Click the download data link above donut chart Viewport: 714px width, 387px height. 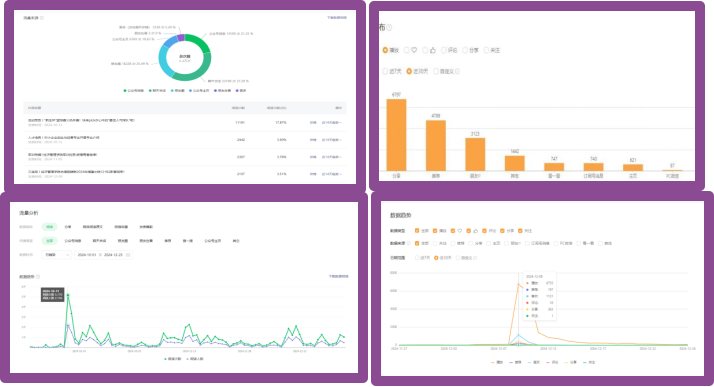(x=337, y=18)
